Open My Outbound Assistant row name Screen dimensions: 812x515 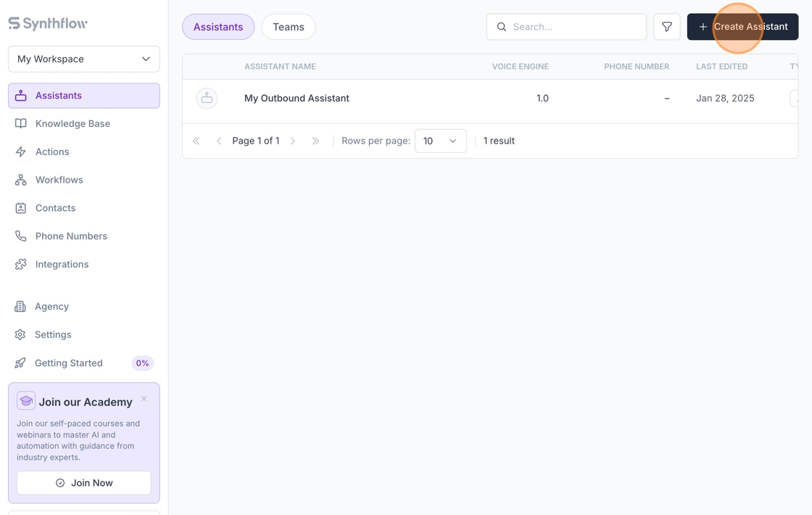coord(297,99)
